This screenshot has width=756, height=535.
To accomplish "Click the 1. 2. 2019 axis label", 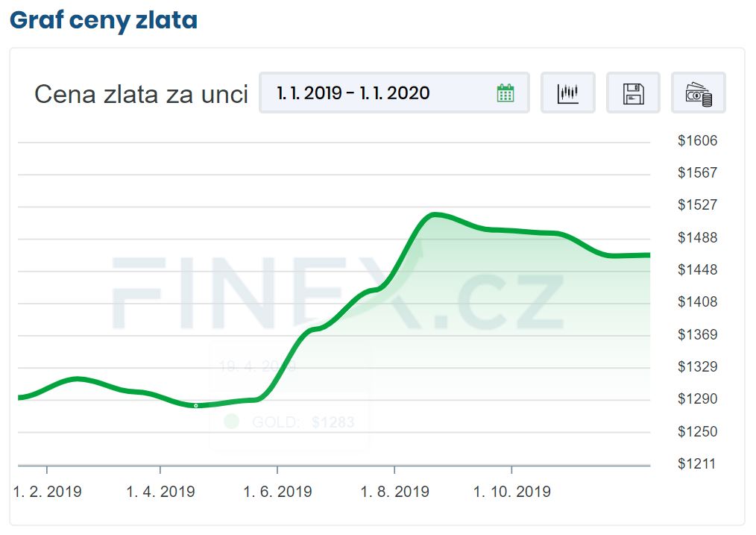I will click(x=48, y=492).
